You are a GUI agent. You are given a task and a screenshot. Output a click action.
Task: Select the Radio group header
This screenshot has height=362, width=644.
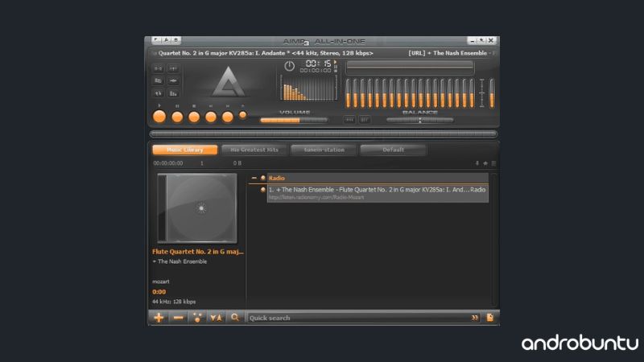(x=378, y=178)
